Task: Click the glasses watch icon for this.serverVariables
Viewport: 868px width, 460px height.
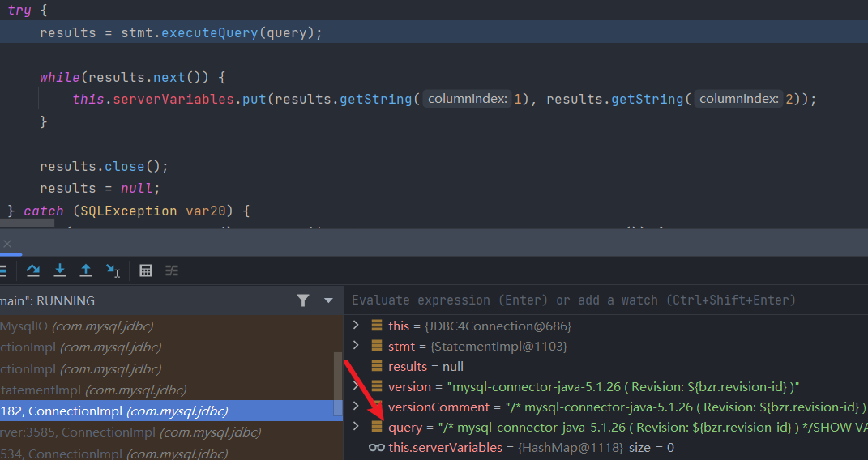Action: tap(376, 447)
